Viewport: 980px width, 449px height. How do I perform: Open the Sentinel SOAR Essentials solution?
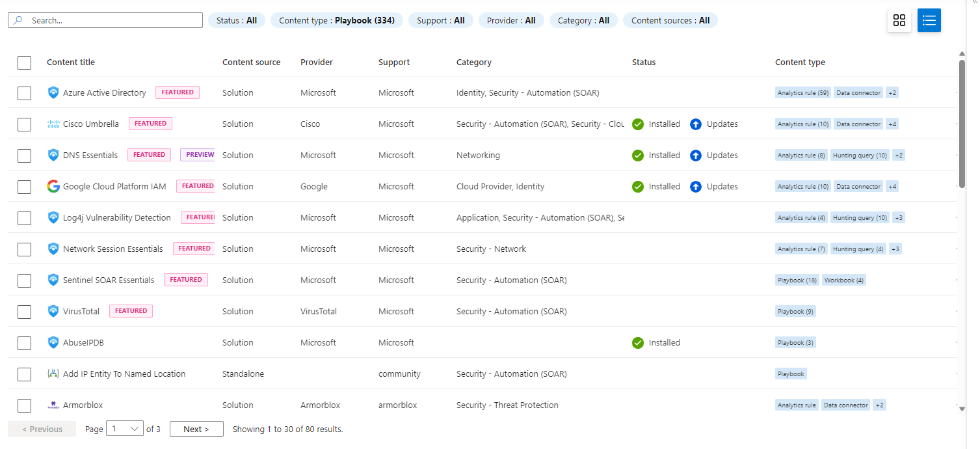109,280
